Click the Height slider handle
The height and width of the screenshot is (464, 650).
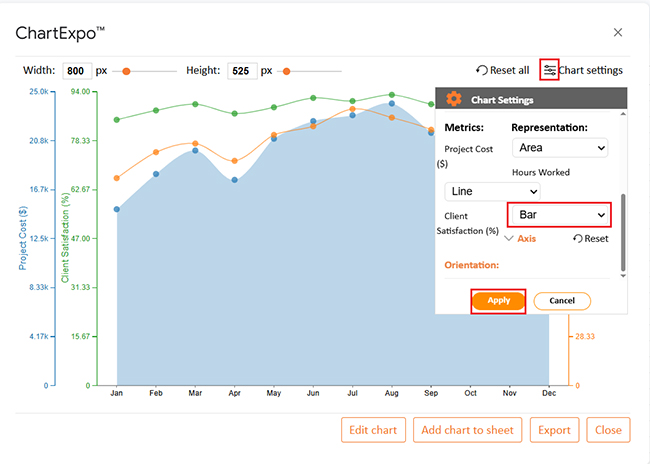[286, 71]
